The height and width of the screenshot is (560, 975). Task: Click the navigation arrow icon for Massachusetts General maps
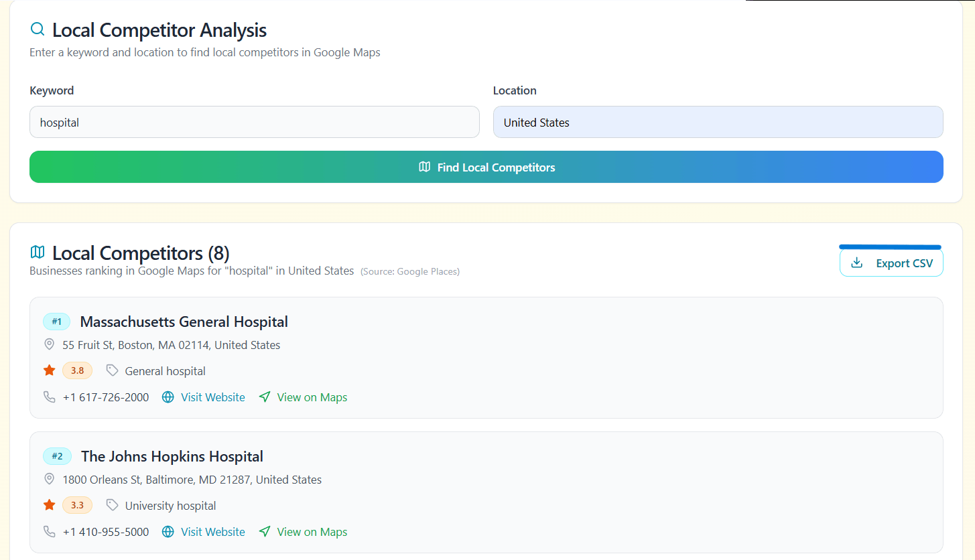pyautogui.click(x=265, y=397)
